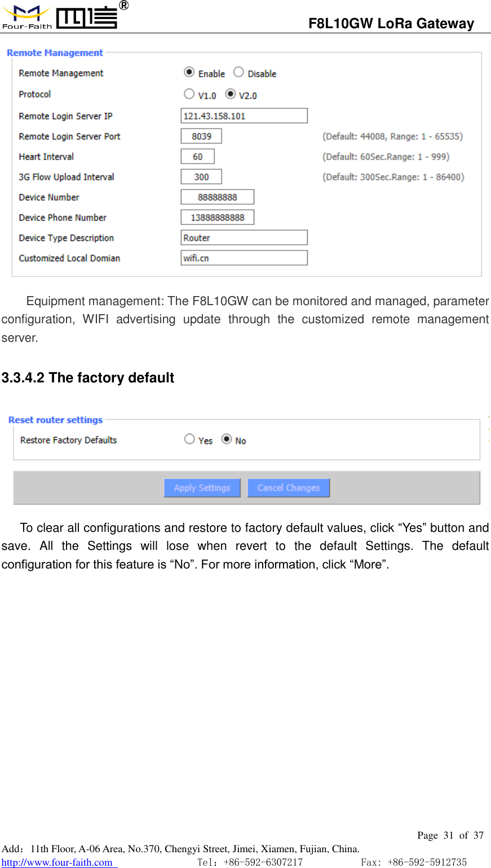This screenshot has width=491, height=868.
Task: Click the 'Heart Interval' label
Action: click(46, 157)
